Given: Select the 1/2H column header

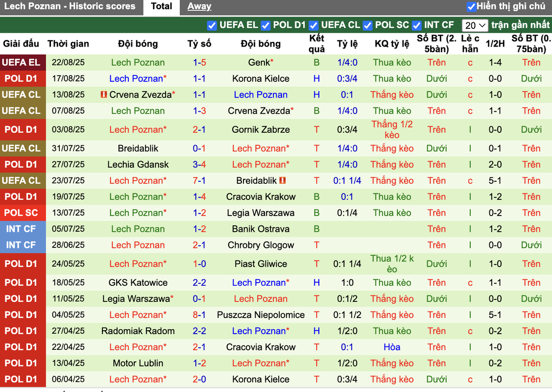Looking at the screenshot, I should [495, 44].
